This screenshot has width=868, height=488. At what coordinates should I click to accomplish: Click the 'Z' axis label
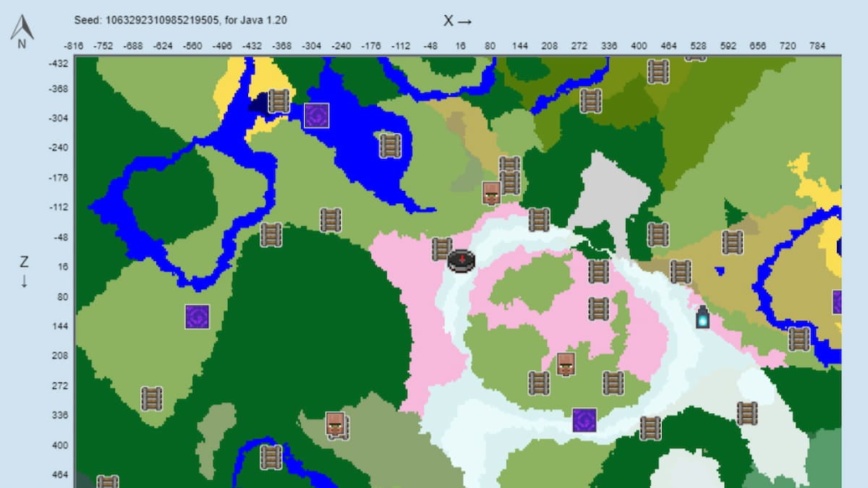pos(24,262)
